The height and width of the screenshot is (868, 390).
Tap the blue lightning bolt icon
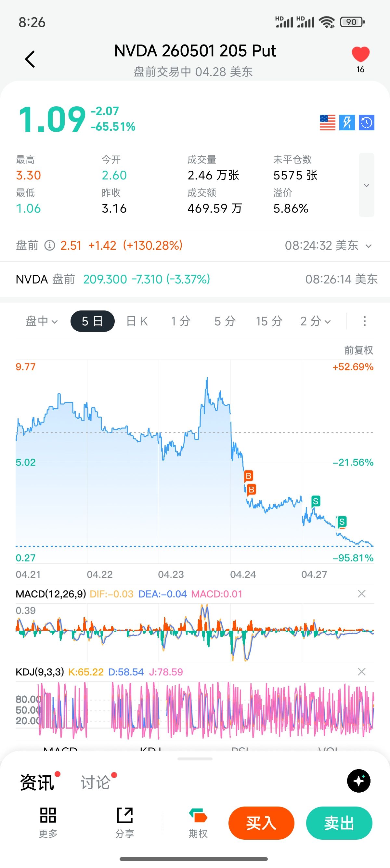347,122
